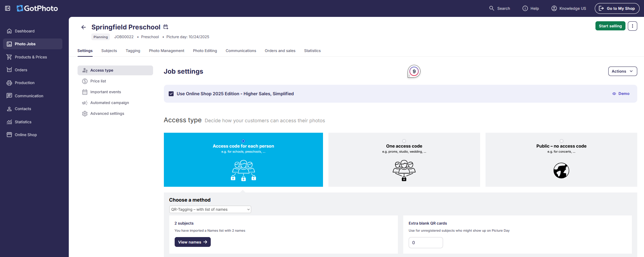This screenshot has height=257, width=644.
Task: Select Important events in settings menu
Action: (x=115, y=92)
